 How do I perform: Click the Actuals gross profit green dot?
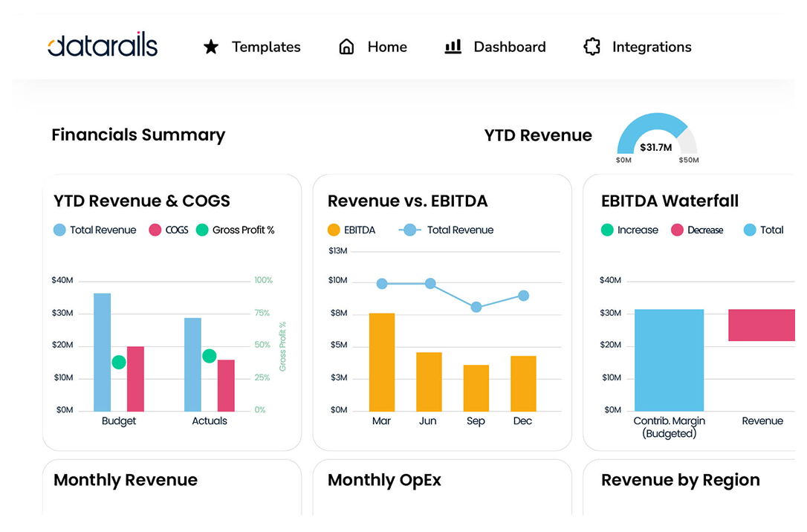tap(210, 356)
